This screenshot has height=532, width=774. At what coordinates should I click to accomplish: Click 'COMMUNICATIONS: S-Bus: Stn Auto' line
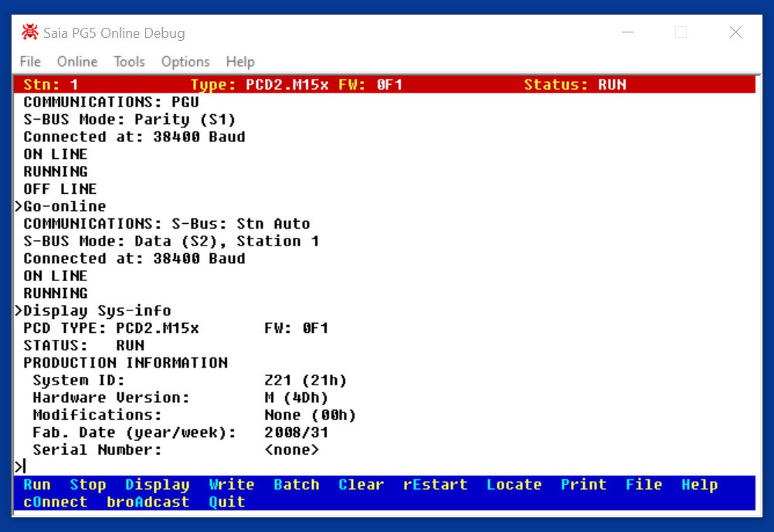click(167, 224)
